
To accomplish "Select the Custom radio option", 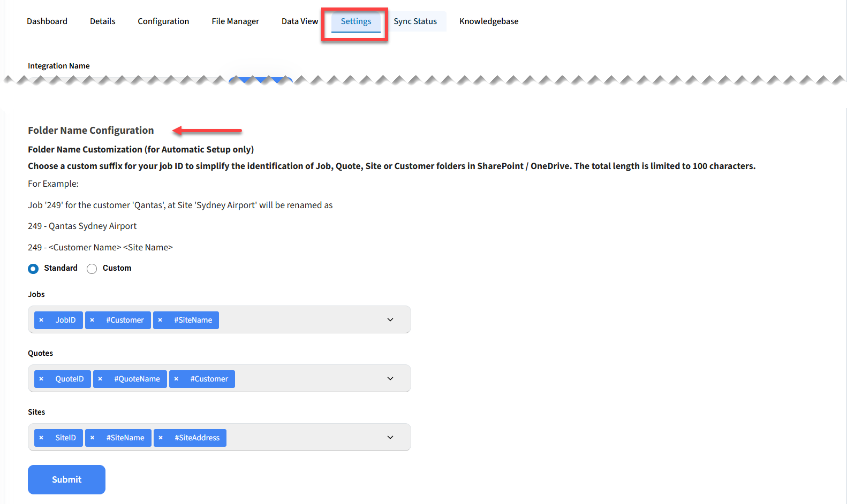I will (x=92, y=269).
